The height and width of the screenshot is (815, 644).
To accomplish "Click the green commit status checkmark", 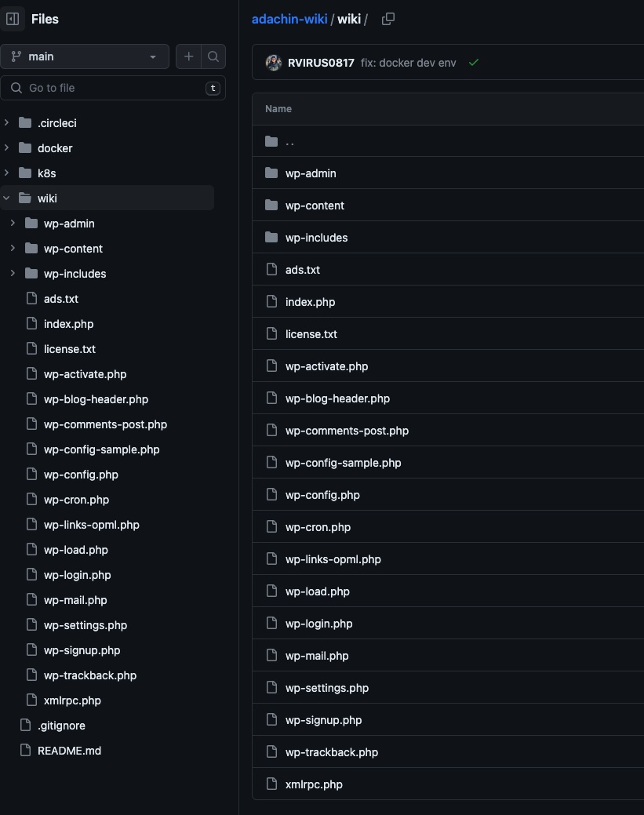I will (x=473, y=63).
